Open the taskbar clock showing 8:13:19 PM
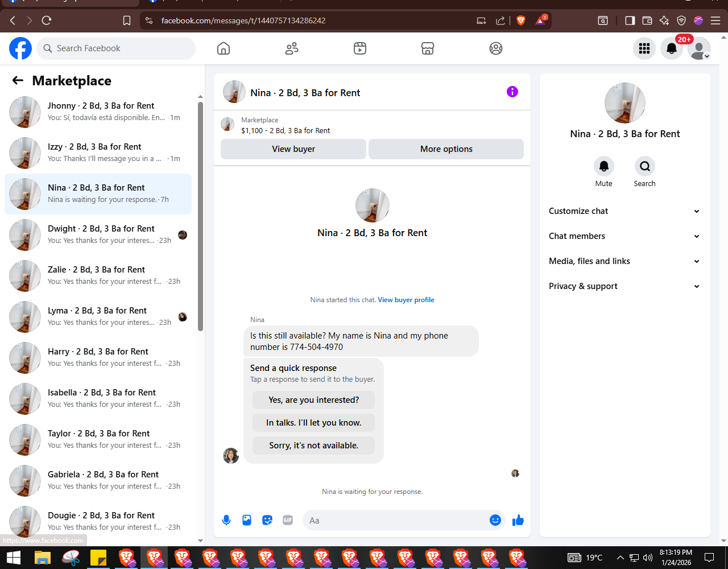Viewport: 728px width, 569px height. tap(676, 558)
